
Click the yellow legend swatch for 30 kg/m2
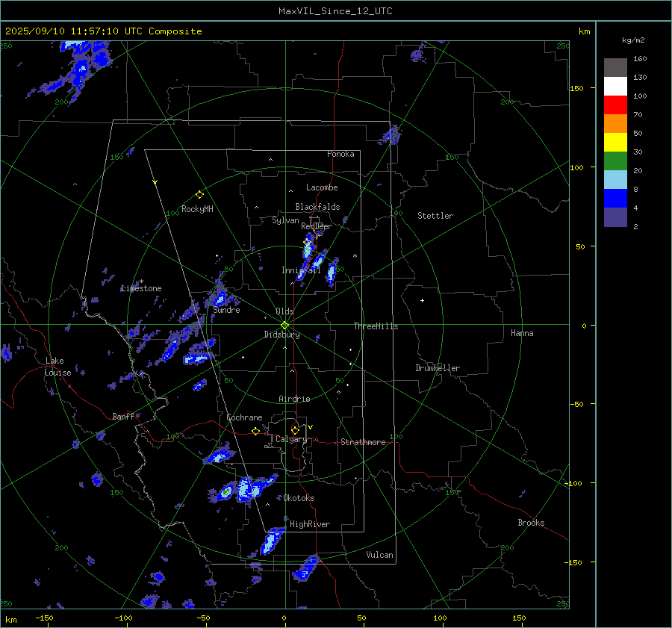(615, 143)
